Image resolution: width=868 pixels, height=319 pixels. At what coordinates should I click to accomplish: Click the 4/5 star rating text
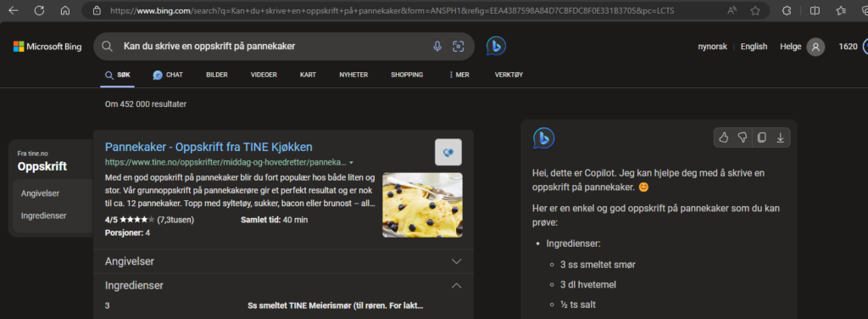point(149,220)
